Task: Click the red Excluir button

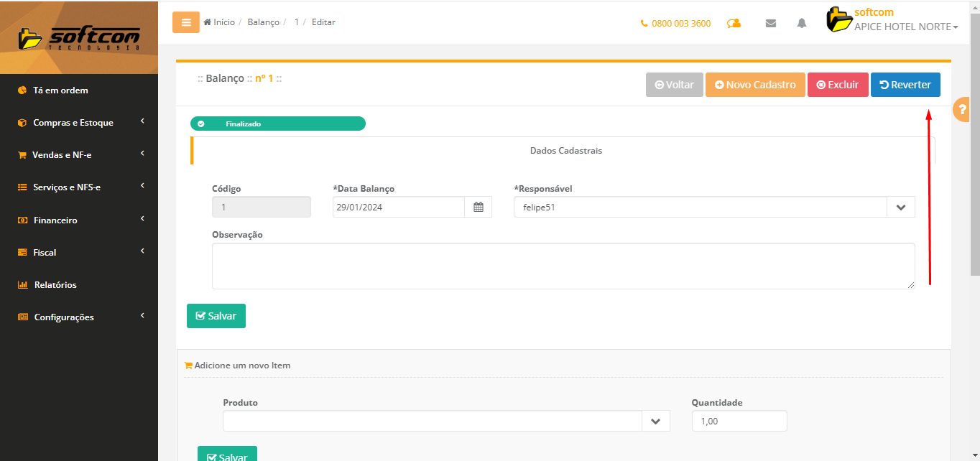Action: [838, 85]
